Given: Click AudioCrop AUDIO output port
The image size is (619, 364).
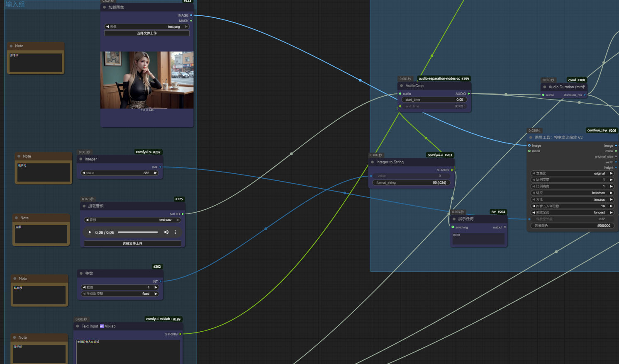Looking at the screenshot, I should coord(469,94).
